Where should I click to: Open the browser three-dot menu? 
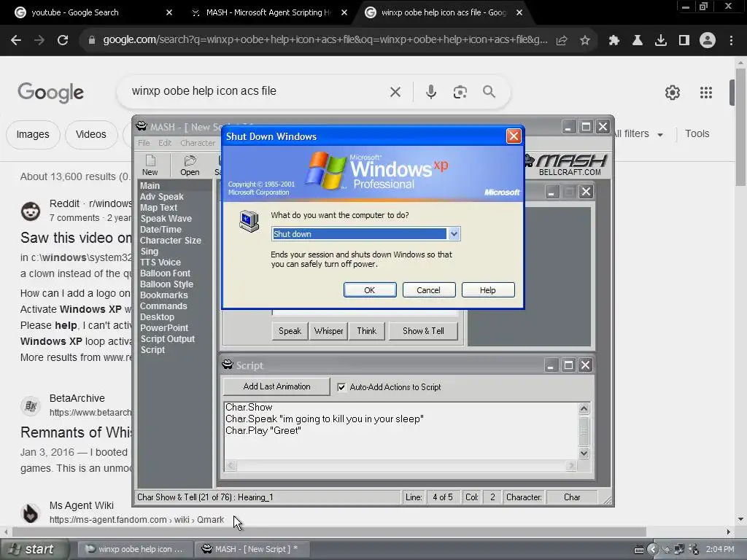[x=731, y=41]
